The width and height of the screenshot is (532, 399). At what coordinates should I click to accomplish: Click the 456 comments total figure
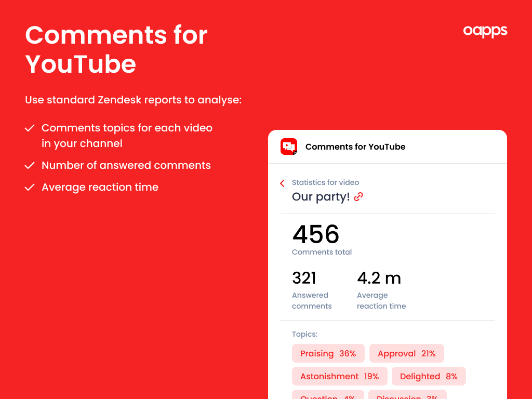(316, 234)
